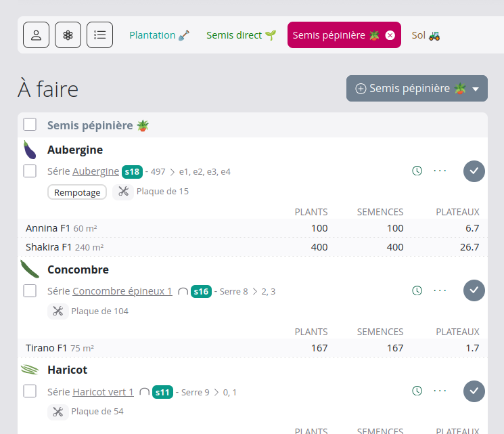This screenshot has height=434, width=504.
Task: Click the list view icon
Action: click(x=99, y=35)
